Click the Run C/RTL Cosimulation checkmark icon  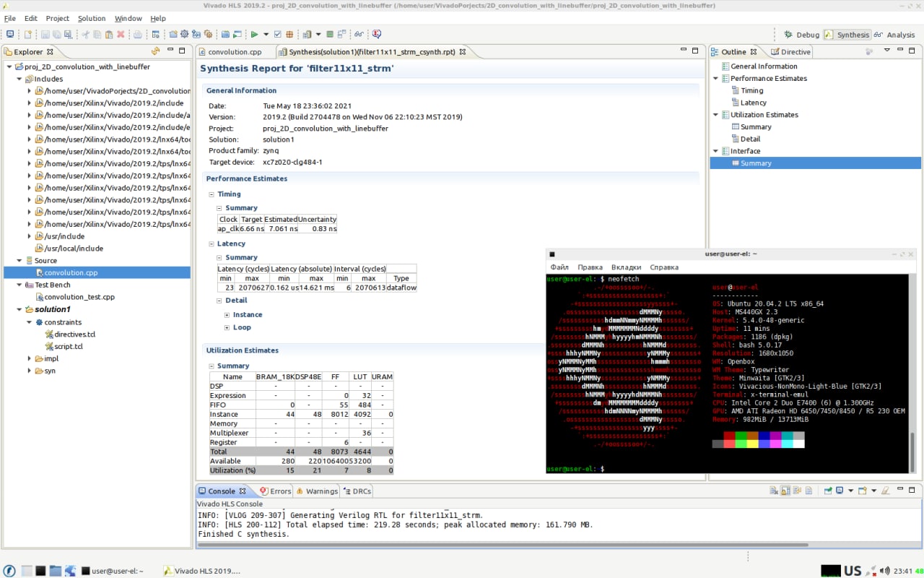pos(277,34)
